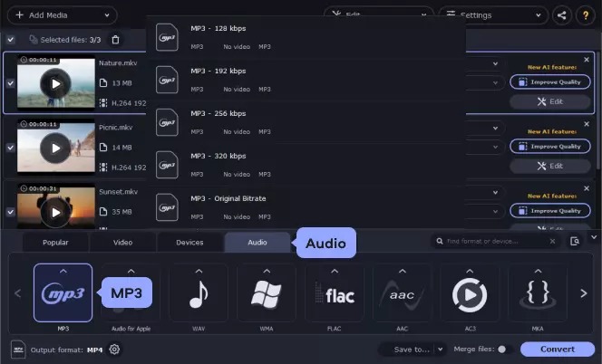Uncheck the Nature.mkv file checkbox
Image resolution: width=602 pixels, height=364 pixels.
(11, 83)
